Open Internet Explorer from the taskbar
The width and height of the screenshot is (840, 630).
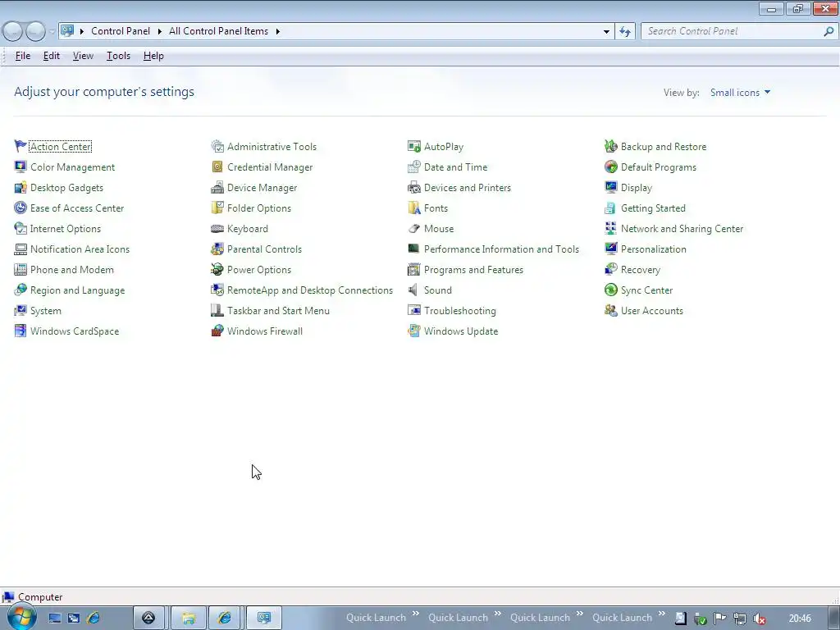(x=224, y=618)
